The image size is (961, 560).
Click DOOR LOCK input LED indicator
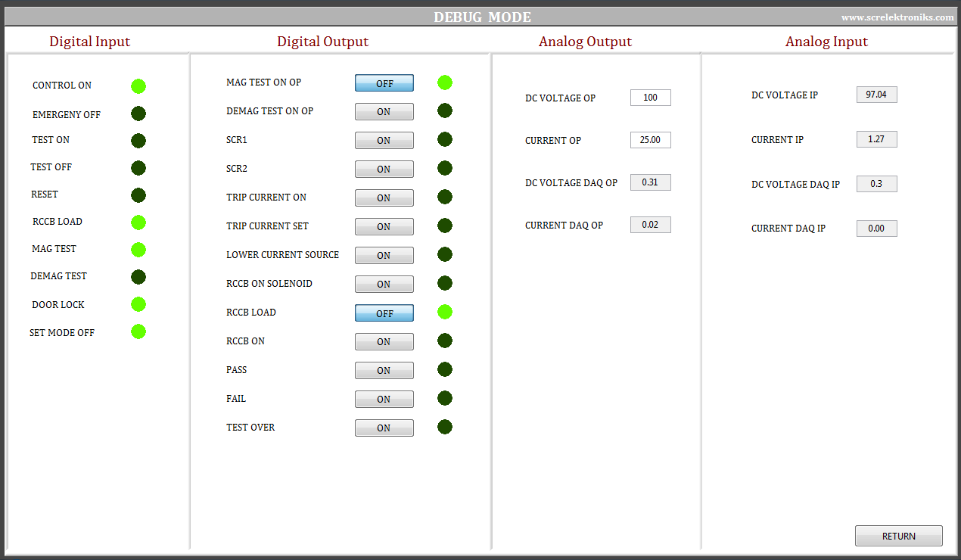click(138, 304)
